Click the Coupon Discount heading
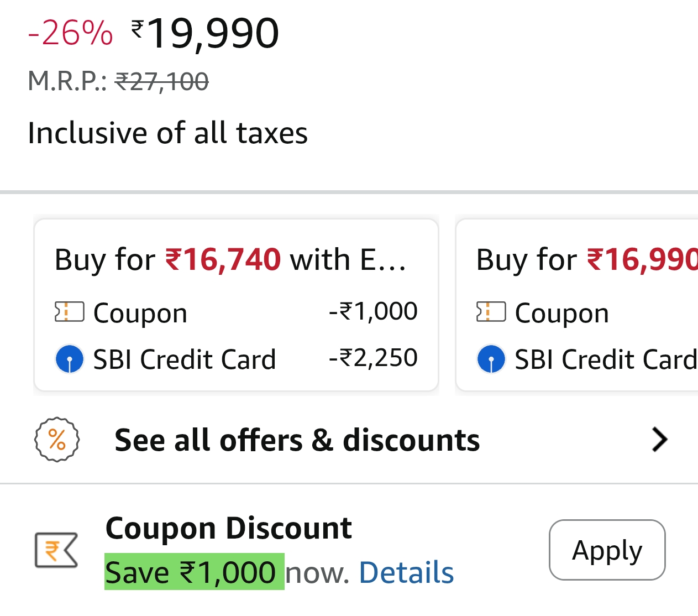 (228, 528)
